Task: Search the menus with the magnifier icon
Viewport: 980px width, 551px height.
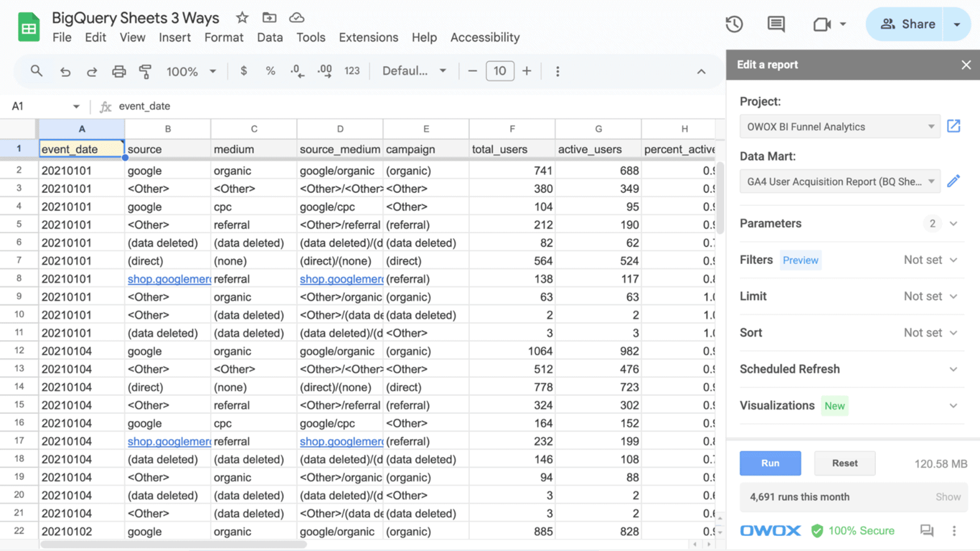Action: click(x=36, y=71)
